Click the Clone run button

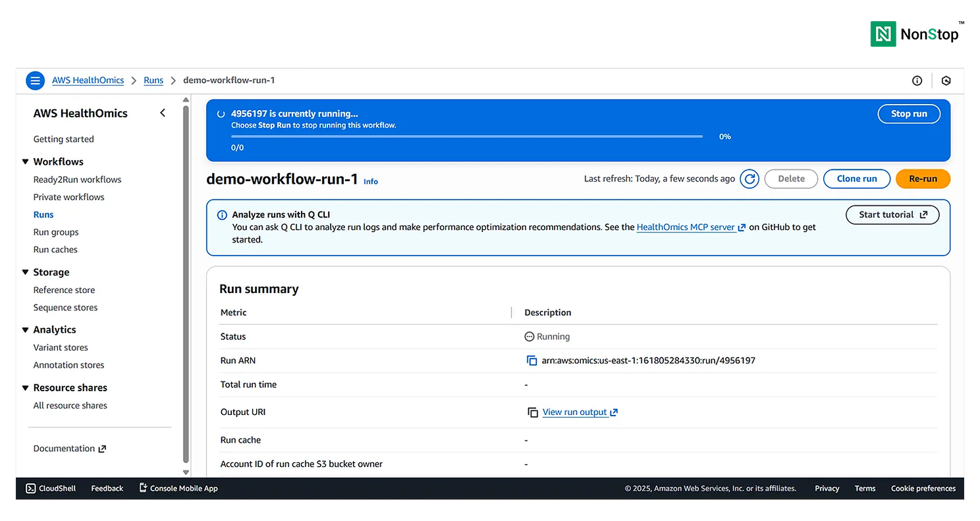857,178
